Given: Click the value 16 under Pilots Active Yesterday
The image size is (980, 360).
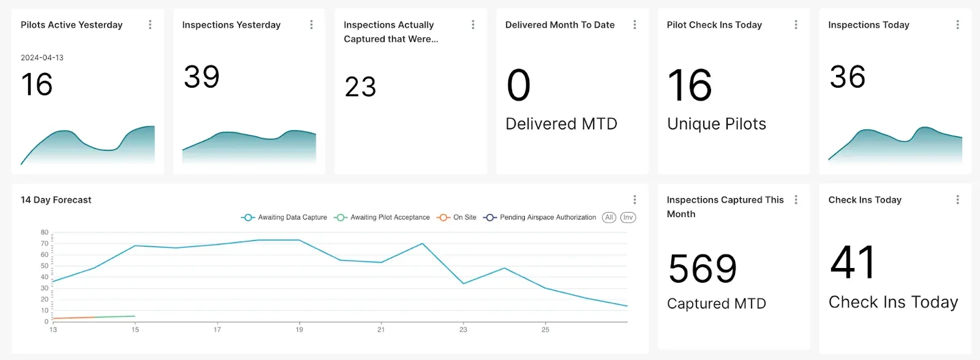Looking at the screenshot, I should 37,85.
